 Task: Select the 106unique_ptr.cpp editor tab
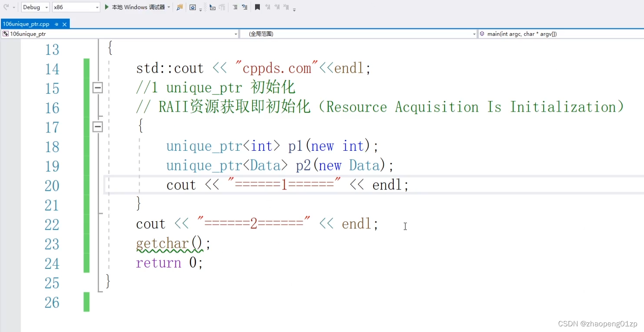click(26, 24)
